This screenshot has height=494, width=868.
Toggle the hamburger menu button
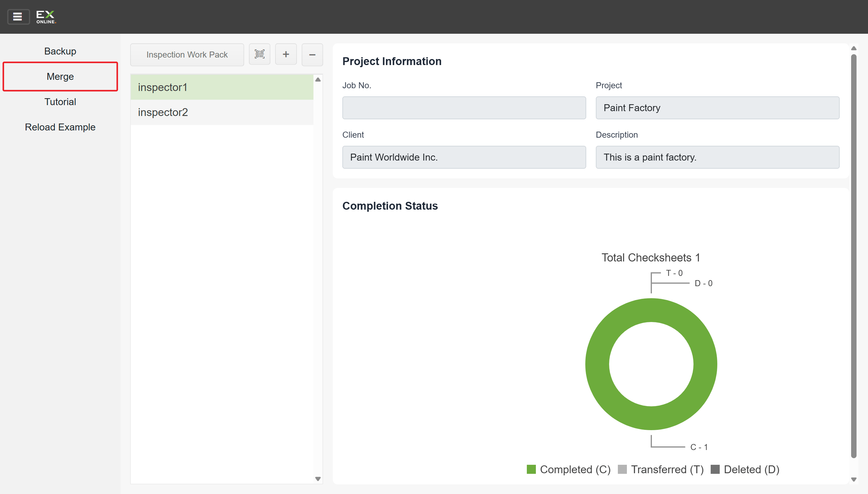(x=18, y=17)
